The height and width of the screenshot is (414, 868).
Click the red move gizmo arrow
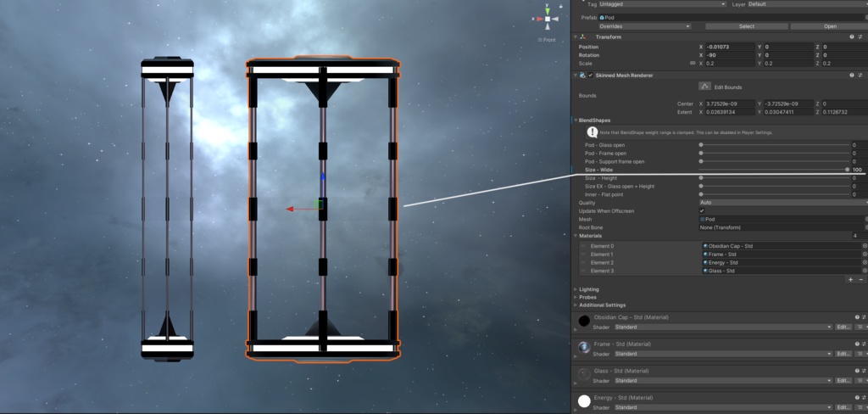(x=290, y=209)
